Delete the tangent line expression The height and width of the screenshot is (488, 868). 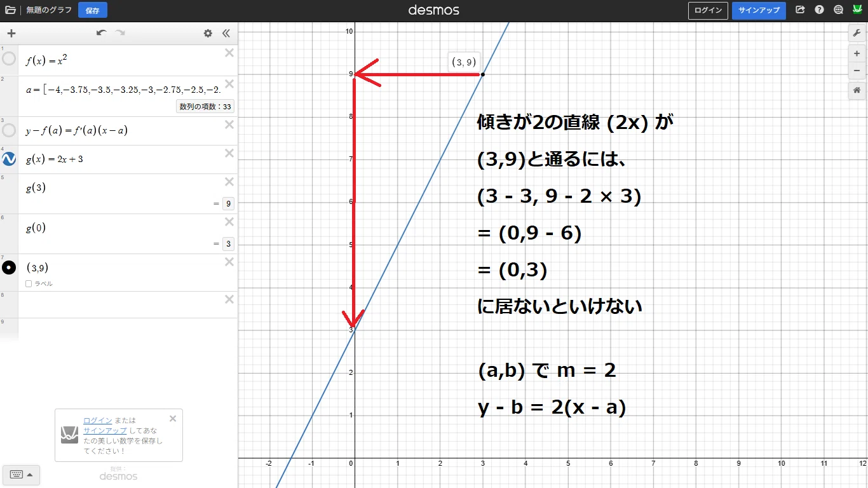pyautogui.click(x=229, y=125)
